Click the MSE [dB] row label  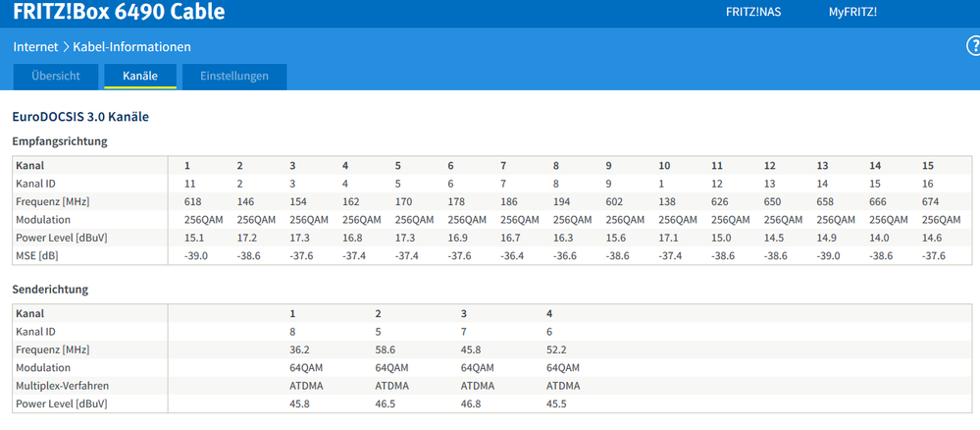click(36, 255)
